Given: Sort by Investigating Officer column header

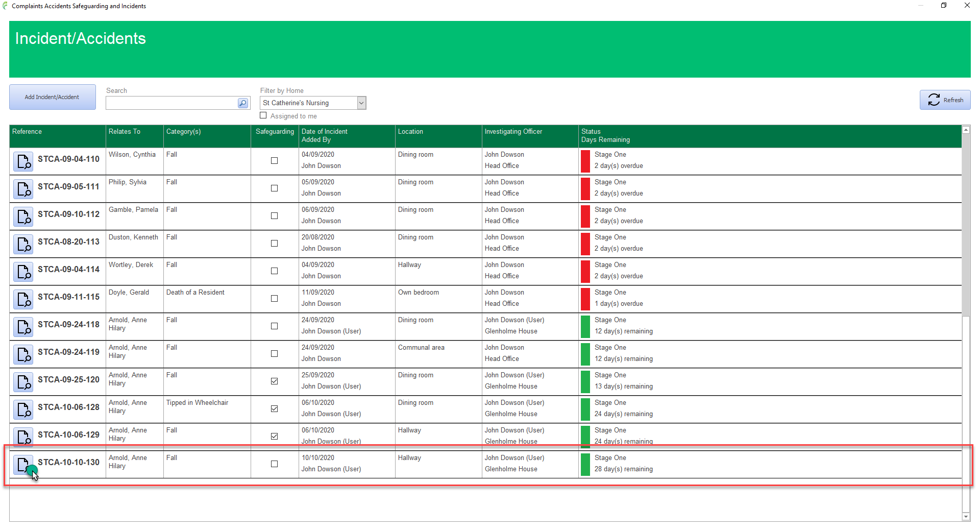Looking at the screenshot, I should coord(513,132).
